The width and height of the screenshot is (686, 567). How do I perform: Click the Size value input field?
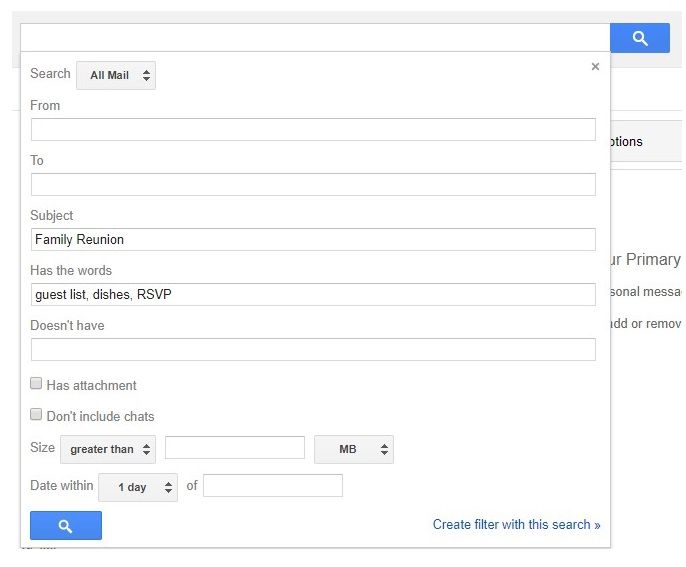[x=235, y=448]
